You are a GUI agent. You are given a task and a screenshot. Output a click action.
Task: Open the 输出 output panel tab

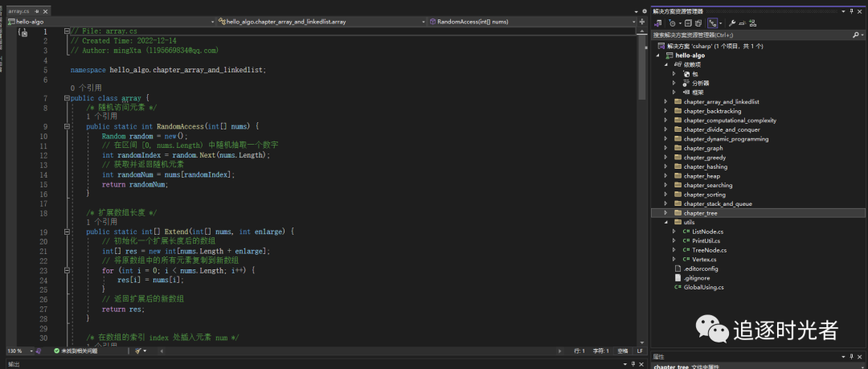13,364
